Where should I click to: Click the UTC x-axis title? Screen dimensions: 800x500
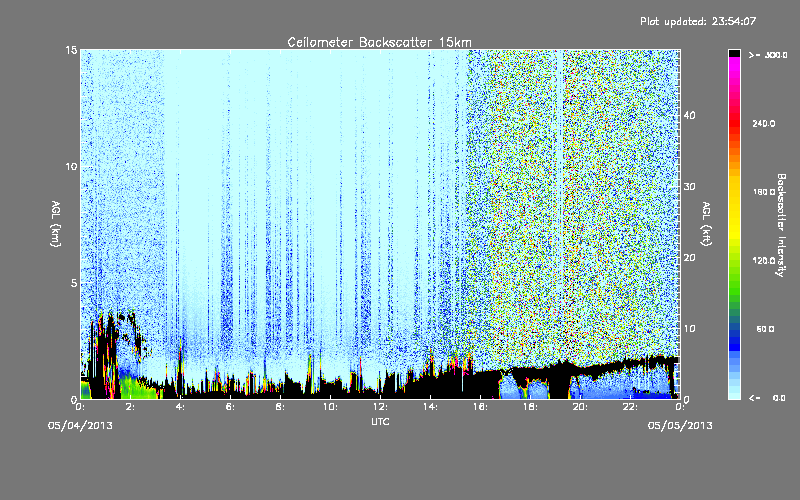tap(380, 421)
